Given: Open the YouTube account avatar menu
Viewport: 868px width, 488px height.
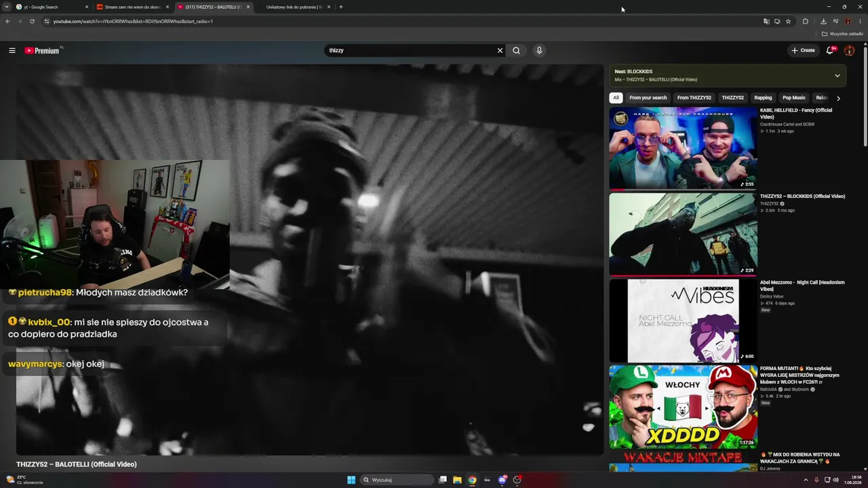Looking at the screenshot, I should pos(849,50).
